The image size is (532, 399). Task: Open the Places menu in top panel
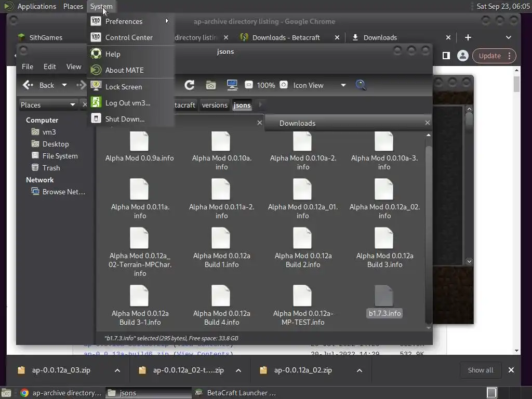pos(73,6)
